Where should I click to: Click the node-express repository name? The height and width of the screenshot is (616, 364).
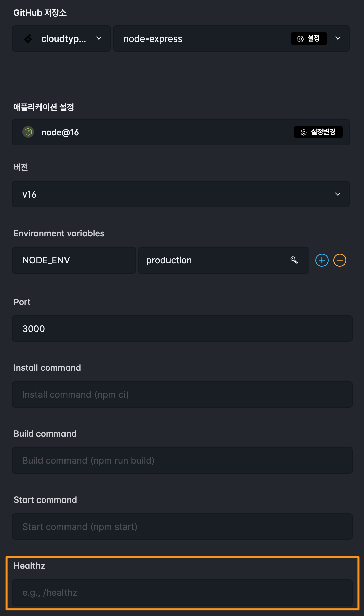pos(153,39)
